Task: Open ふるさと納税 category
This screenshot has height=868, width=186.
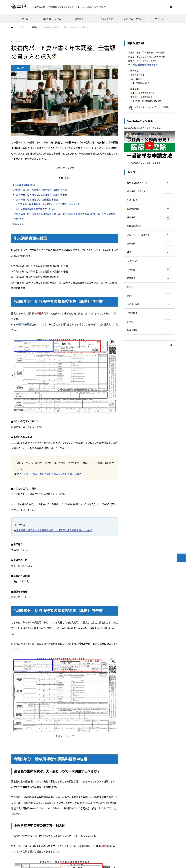Action: point(149,304)
